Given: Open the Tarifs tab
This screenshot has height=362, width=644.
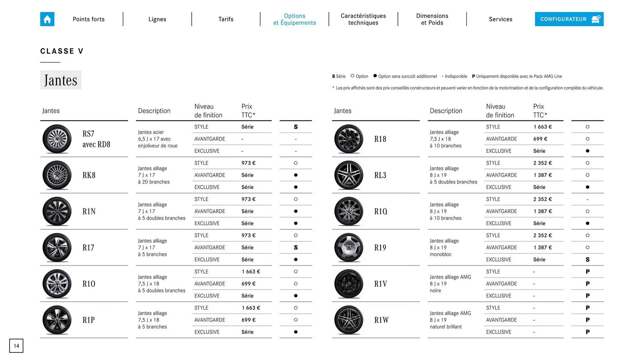Looking at the screenshot, I should (x=226, y=19).
